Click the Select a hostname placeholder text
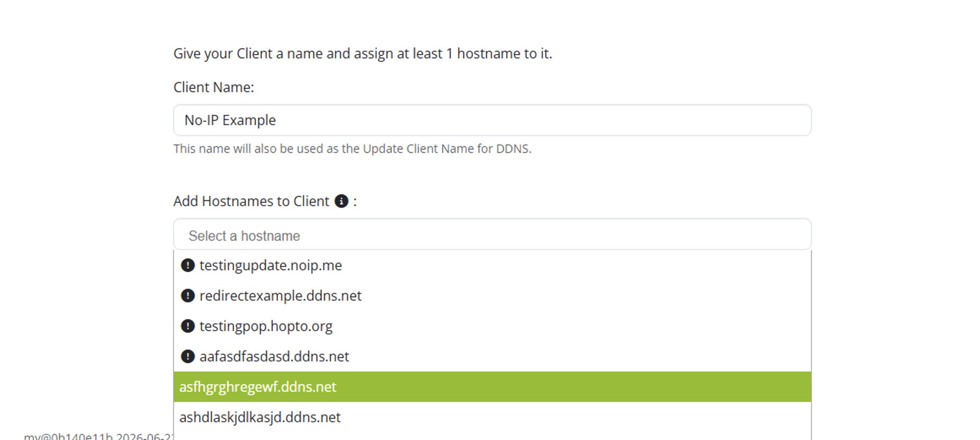Image resolution: width=980 pixels, height=440 pixels. [x=244, y=236]
